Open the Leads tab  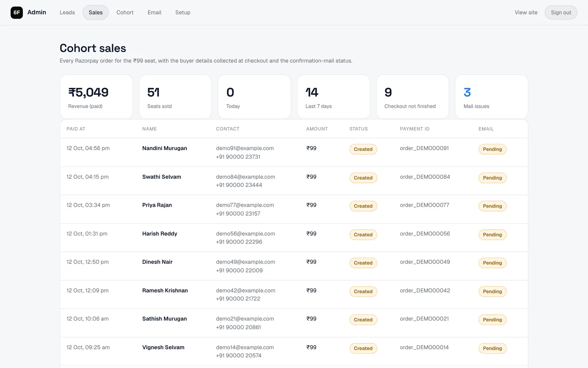tap(67, 13)
